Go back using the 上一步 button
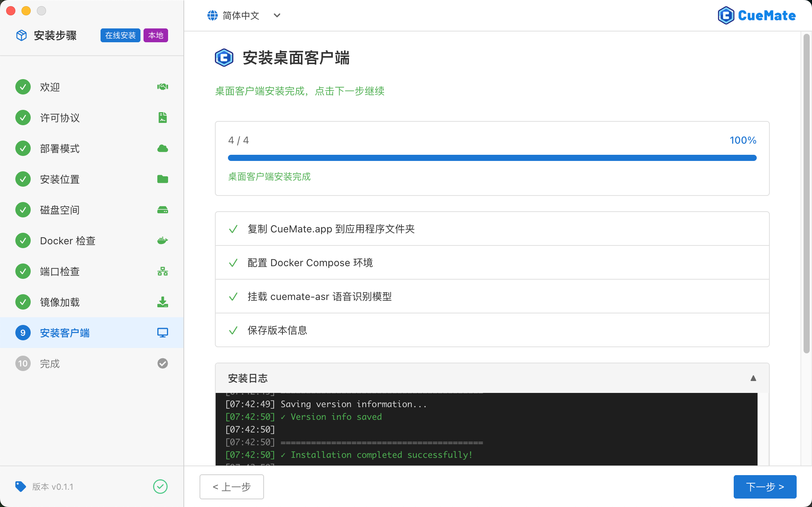Screen dimensions: 812x507 [231, 487]
